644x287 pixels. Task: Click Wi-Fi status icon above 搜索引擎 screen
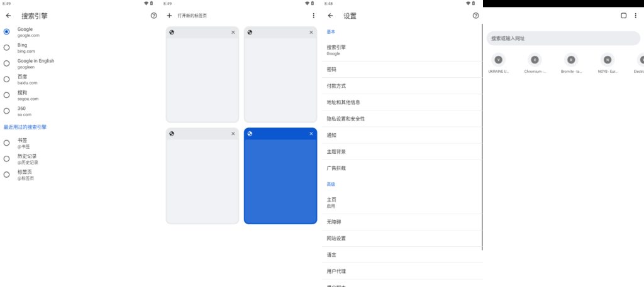coord(146,3)
